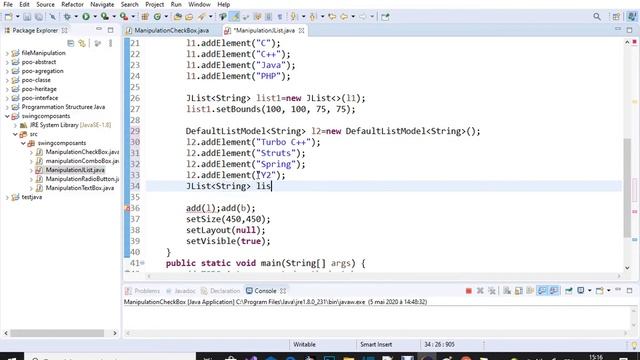Image resolution: width=640 pixels, height=360 pixels.
Task: Click the New Java Class green icon
Action: tap(157, 17)
